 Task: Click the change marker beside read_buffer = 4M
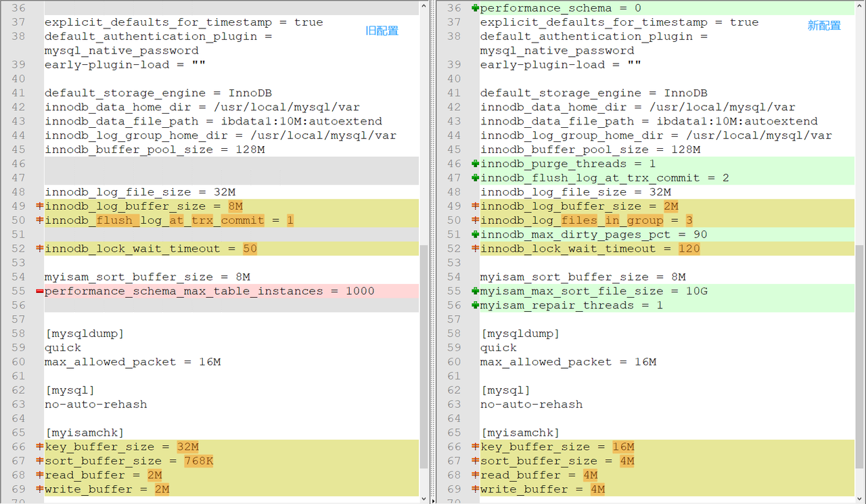(476, 476)
